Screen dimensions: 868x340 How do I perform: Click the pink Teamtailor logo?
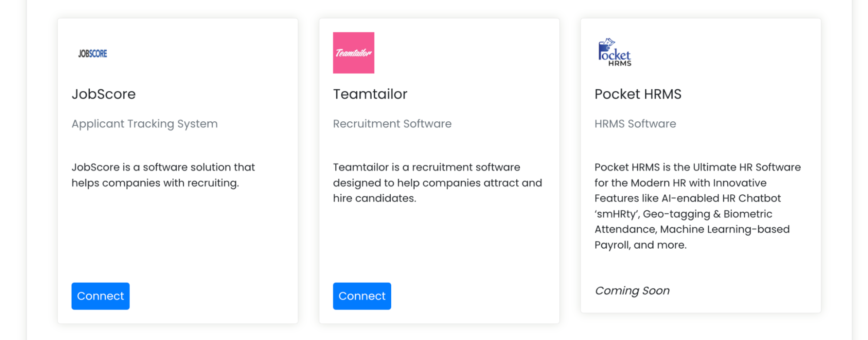click(x=353, y=53)
